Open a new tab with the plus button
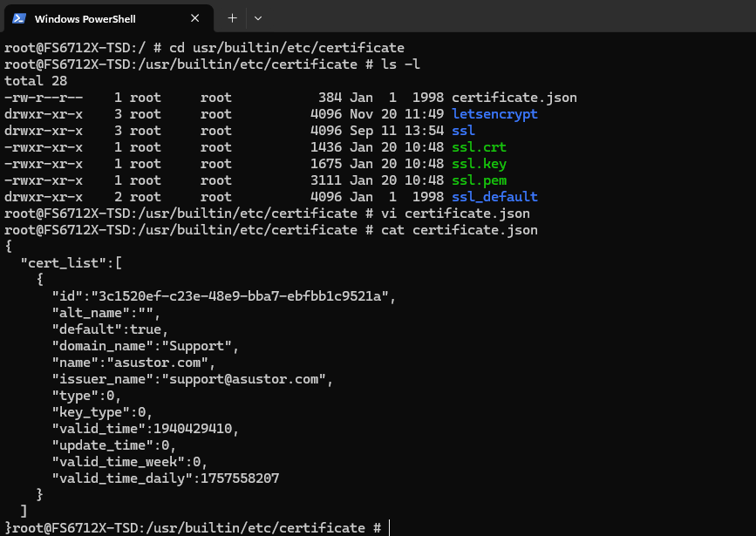The image size is (756, 536). coord(232,17)
